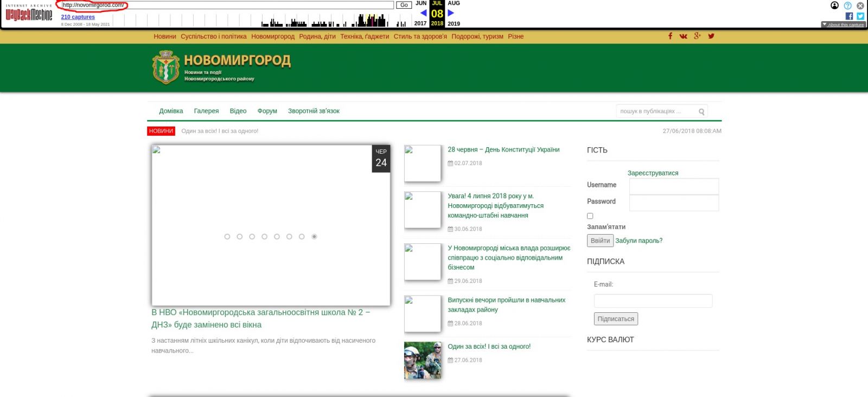Click the search magnifier icon
This screenshot has height=397, width=868.
(701, 112)
